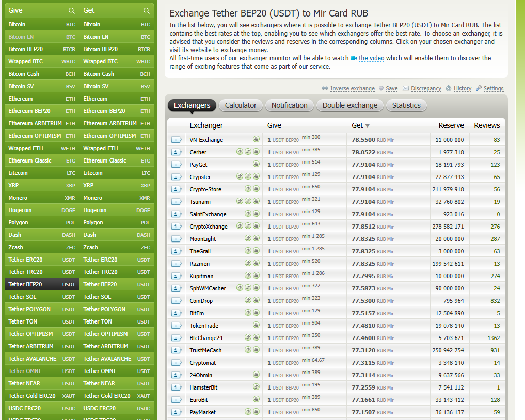Select Litecoin in the Get list
Screen dimensions: 525x420
tap(117, 173)
